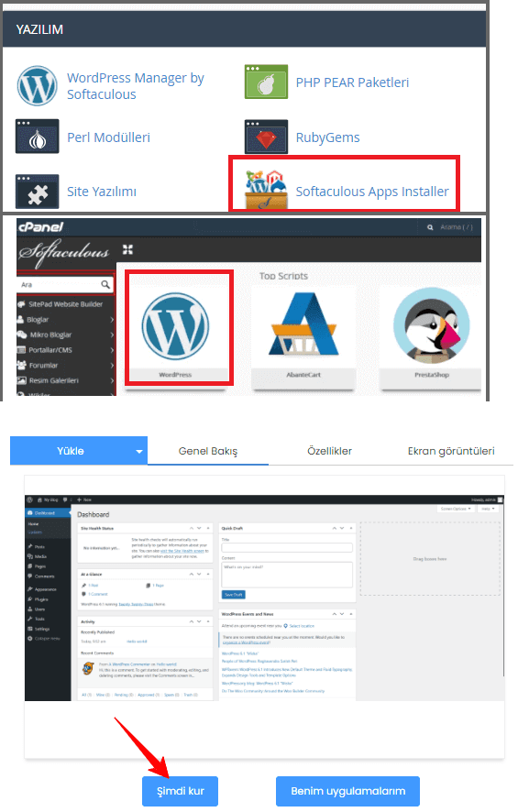Open the PHP PEAR Paketleri link

pyautogui.click(x=352, y=82)
